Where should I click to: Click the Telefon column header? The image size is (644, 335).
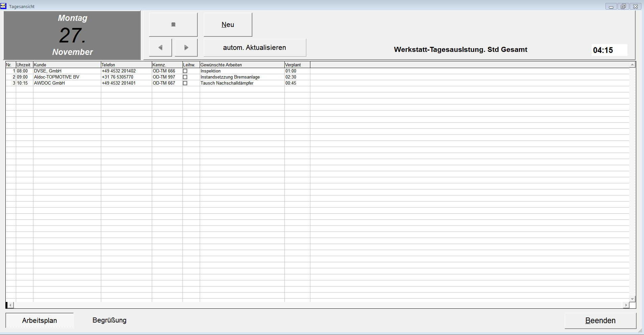pos(127,65)
